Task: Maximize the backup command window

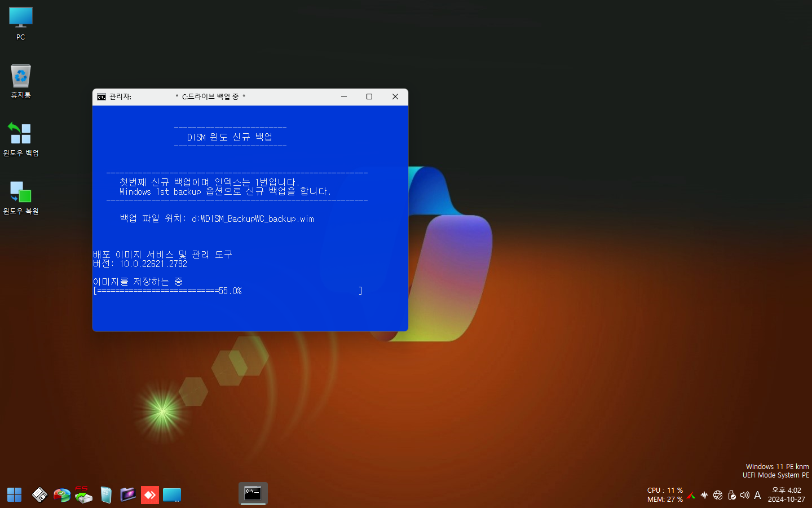Action: point(369,97)
